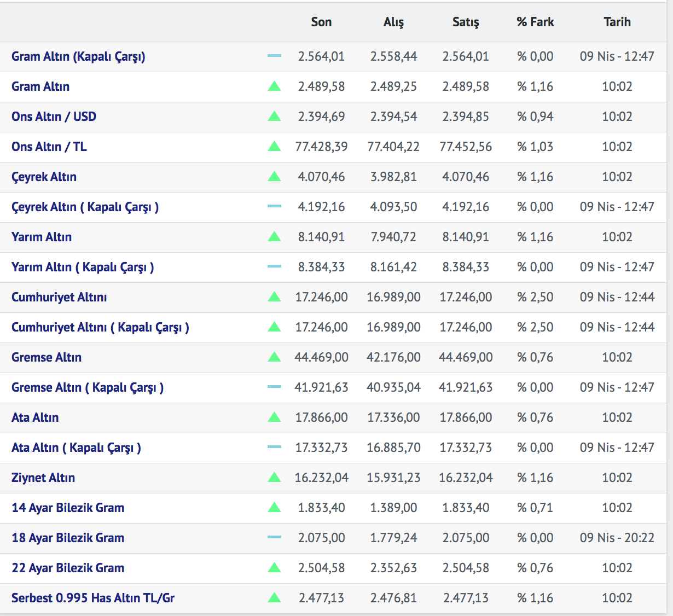Click the dash icon for Yarım Altın (Kapalı Çarşı)
This screenshot has width=673, height=616.
point(274,267)
